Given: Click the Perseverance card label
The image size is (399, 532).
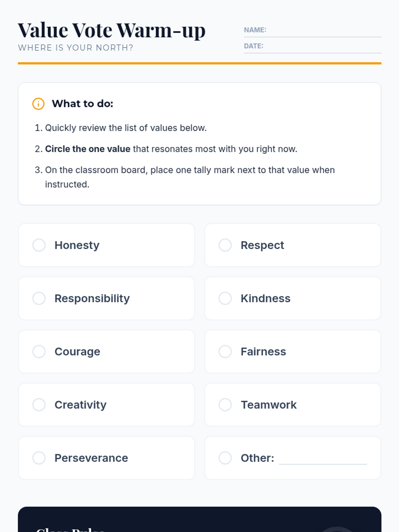Looking at the screenshot, I should coord(91,458).
